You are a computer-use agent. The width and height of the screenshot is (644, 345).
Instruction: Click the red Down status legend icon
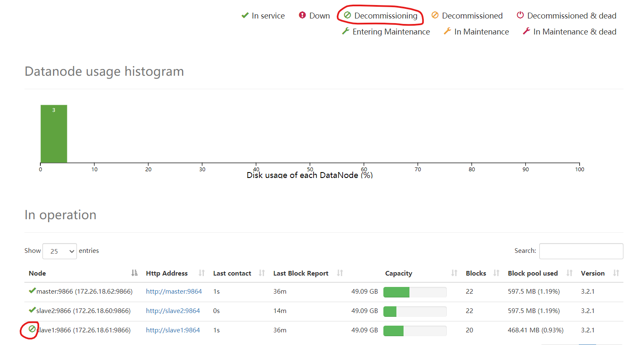(302, 15)
